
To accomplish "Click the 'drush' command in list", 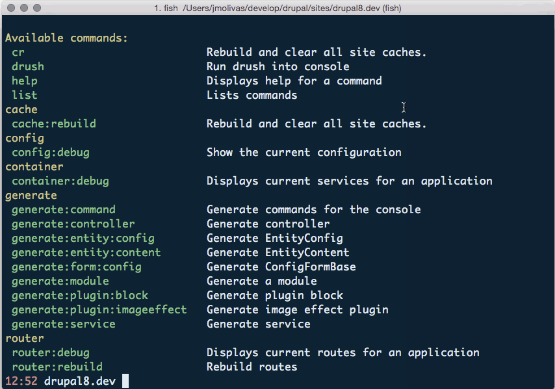I will click(x=28, y=67).
